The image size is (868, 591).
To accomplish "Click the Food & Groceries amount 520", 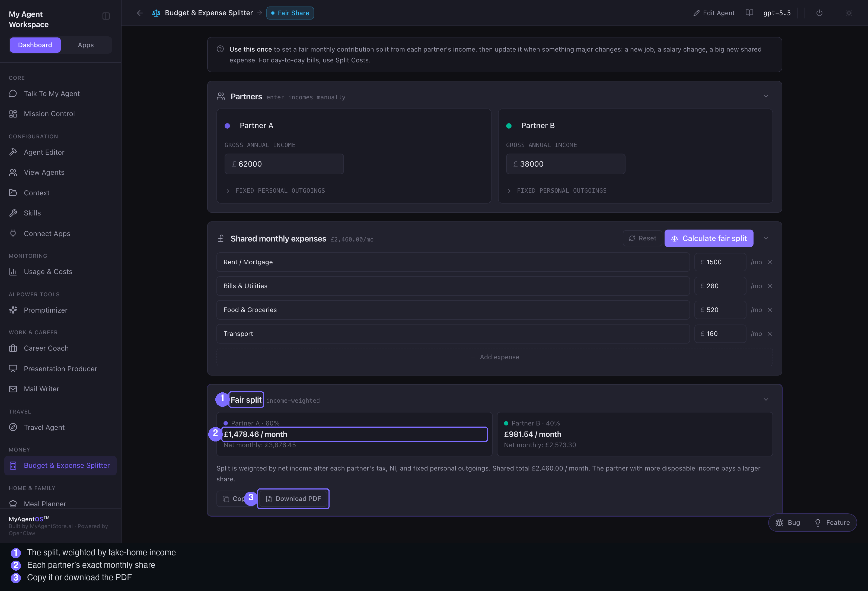I will pos(720,310).
